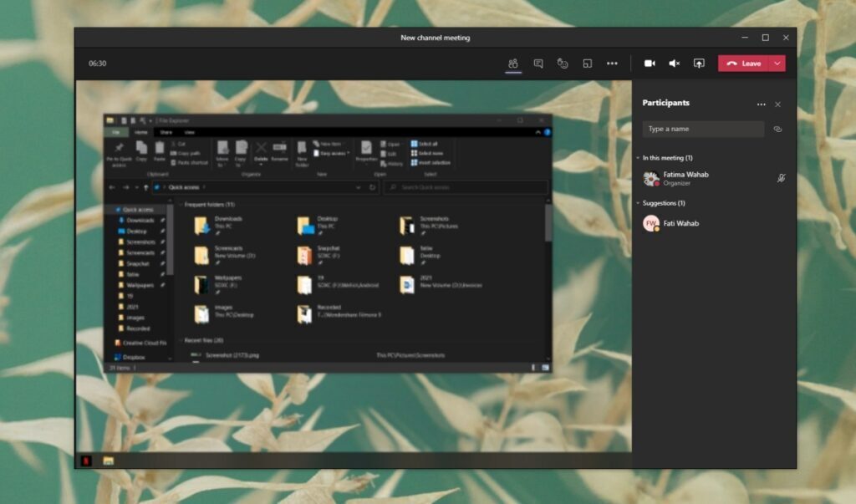Open more actions in the meeting toolbar
This screenshot has height=504, width=856.
pyautogui.click(x=614, y=64)
